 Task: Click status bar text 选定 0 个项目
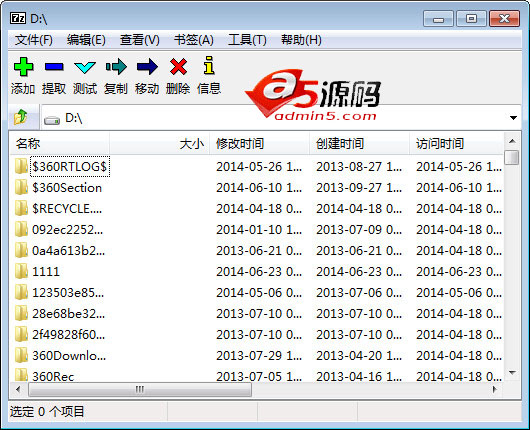pyautogui.click(x=47, y=411)
